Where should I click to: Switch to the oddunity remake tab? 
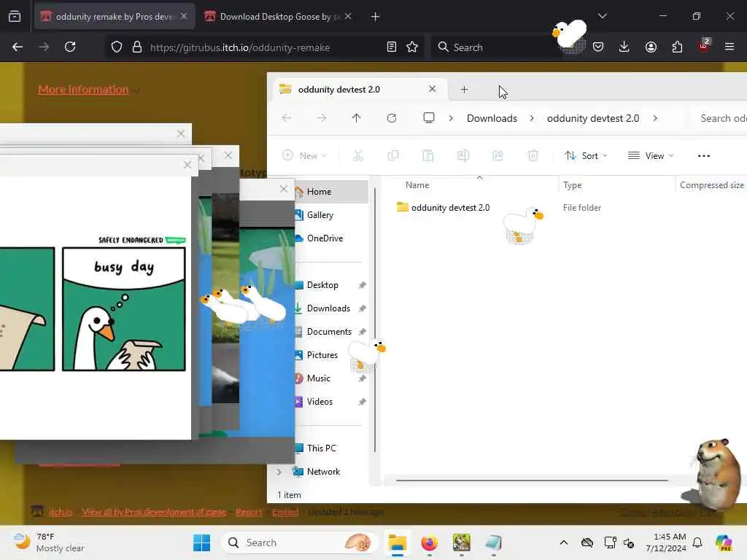click(115, 17)
